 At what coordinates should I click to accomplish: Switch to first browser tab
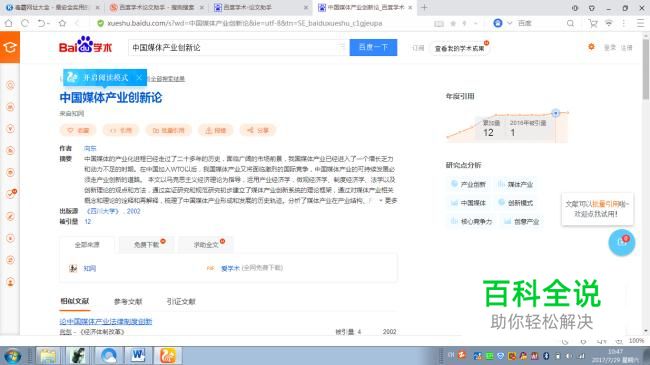(x=52, y=7)
